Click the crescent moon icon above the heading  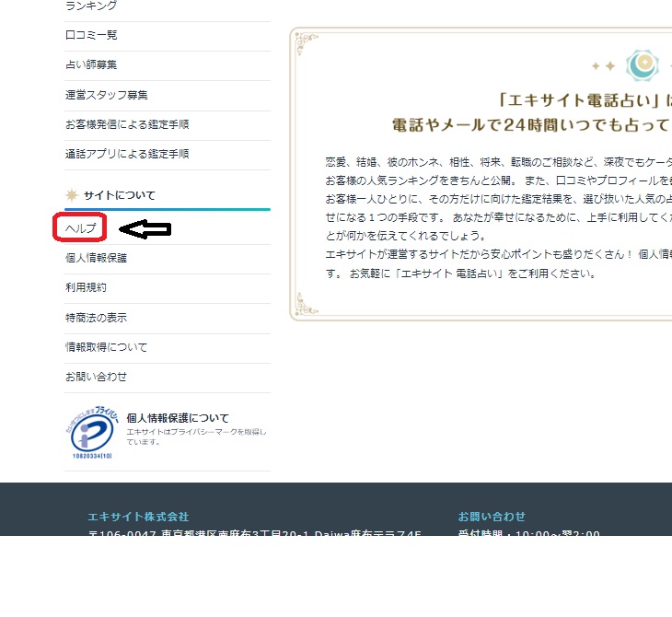642,64
